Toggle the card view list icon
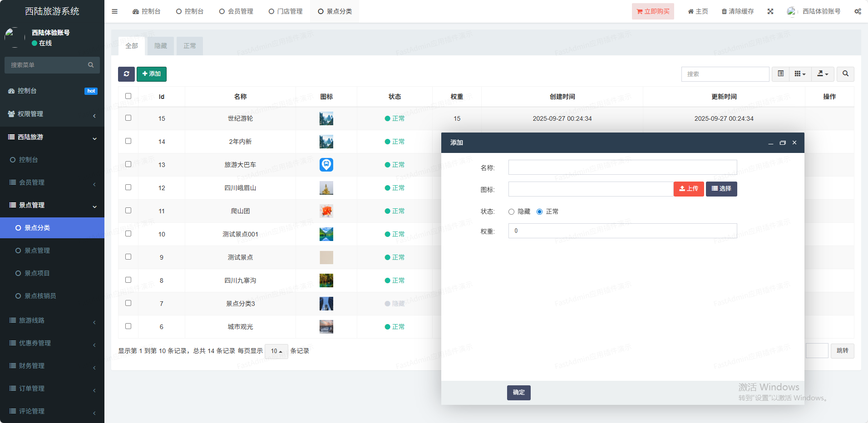The image size is (868, 423). click(781, 74)
